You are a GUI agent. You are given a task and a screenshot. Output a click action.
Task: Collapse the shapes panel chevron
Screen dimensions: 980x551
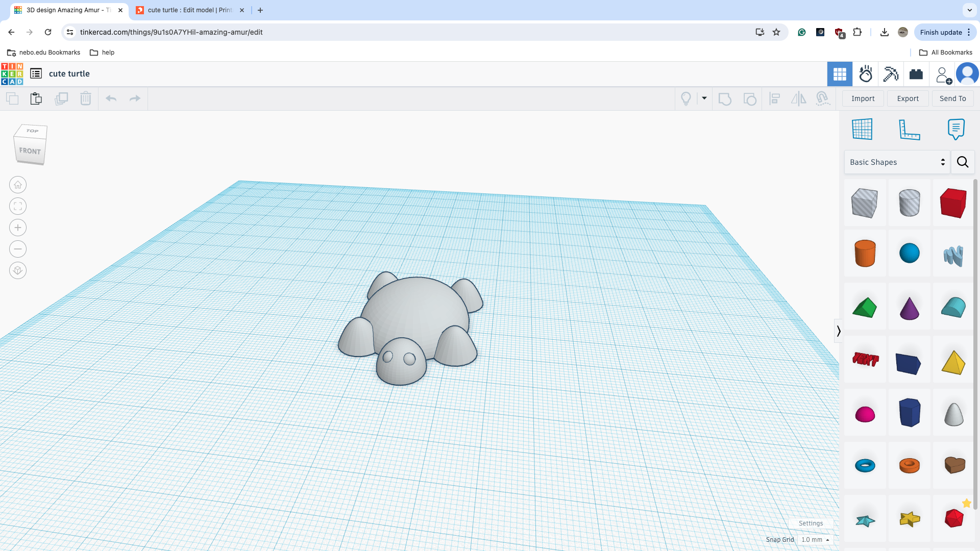[x=838, y=331]
